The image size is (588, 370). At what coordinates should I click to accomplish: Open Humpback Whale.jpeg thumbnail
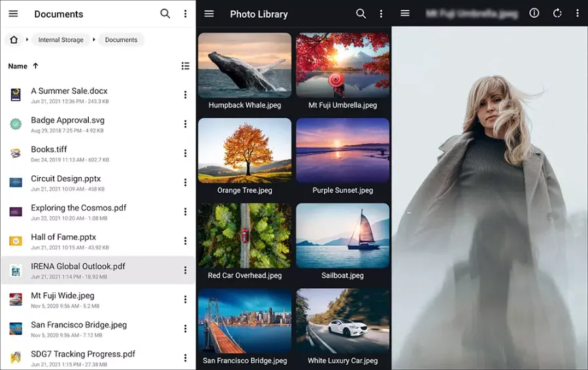pyautogui.click(x=244, y=65)
